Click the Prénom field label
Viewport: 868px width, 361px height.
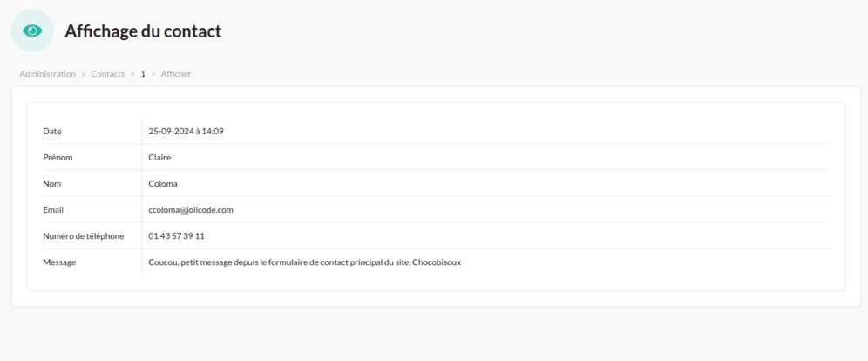[58, 157]
